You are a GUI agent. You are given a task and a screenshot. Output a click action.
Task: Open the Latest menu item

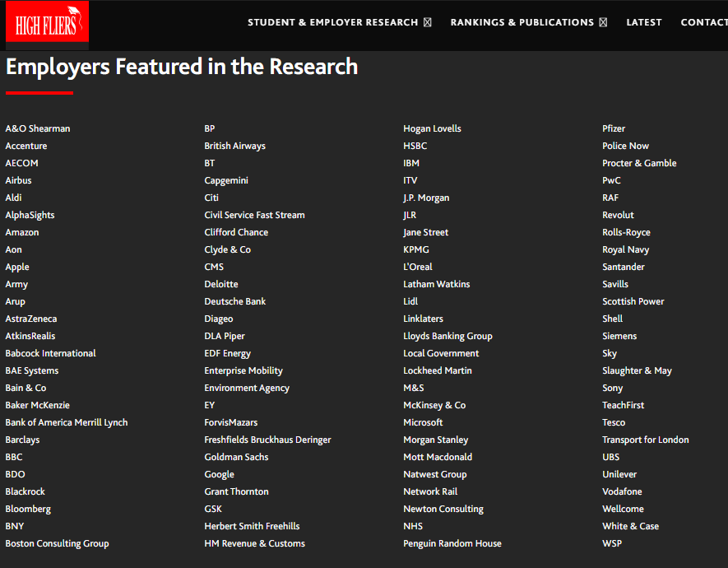click(644, 22)
